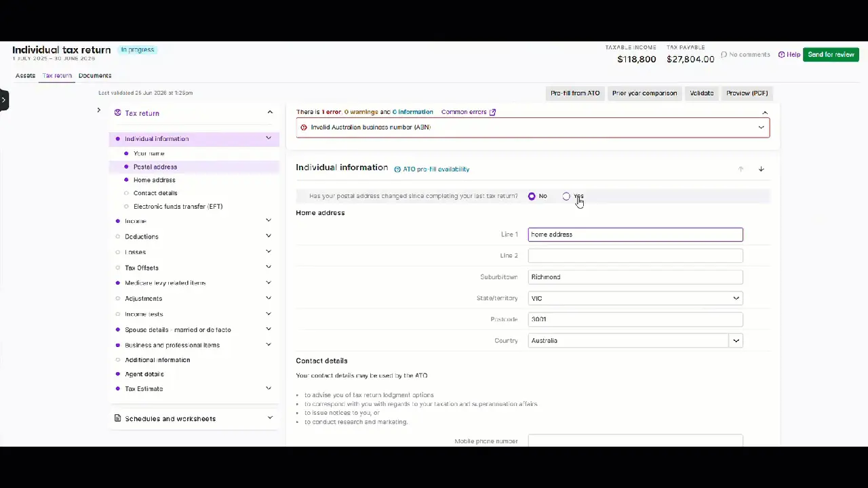The height and width of the screenshot is (488, 868).
Task: Switch to the Tax return tab
Action: [57, 76]
